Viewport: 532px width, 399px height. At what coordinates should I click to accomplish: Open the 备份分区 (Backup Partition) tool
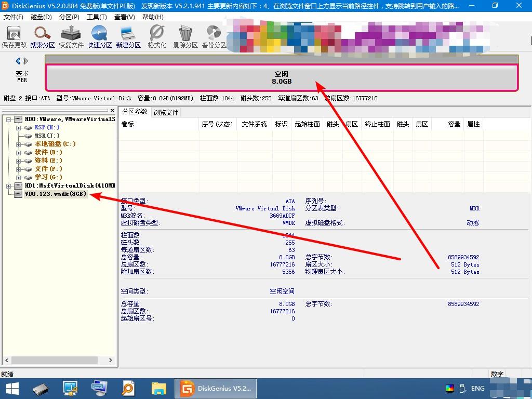point(214,35)
